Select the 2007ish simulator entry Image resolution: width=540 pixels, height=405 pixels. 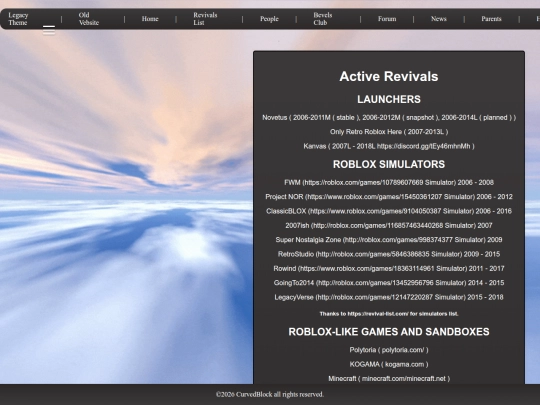[x=389, y=226]
